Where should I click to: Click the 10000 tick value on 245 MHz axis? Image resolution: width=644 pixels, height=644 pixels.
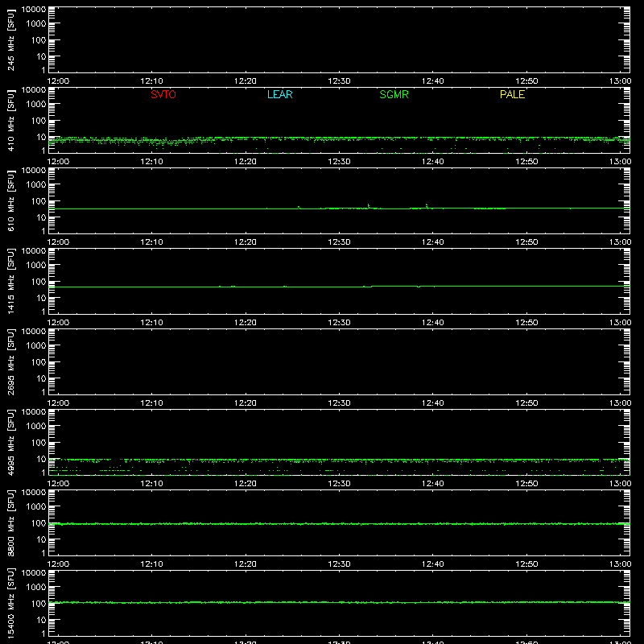pos(33,10)
